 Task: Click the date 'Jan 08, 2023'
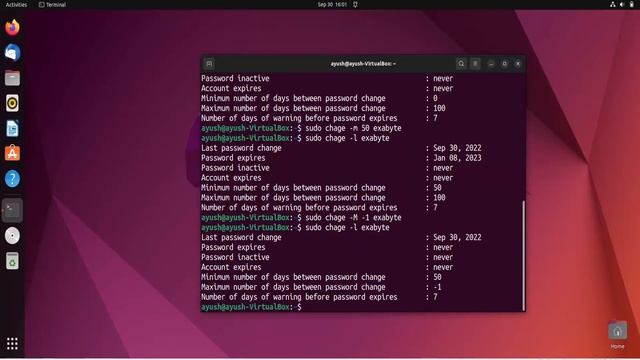point(457,158)
